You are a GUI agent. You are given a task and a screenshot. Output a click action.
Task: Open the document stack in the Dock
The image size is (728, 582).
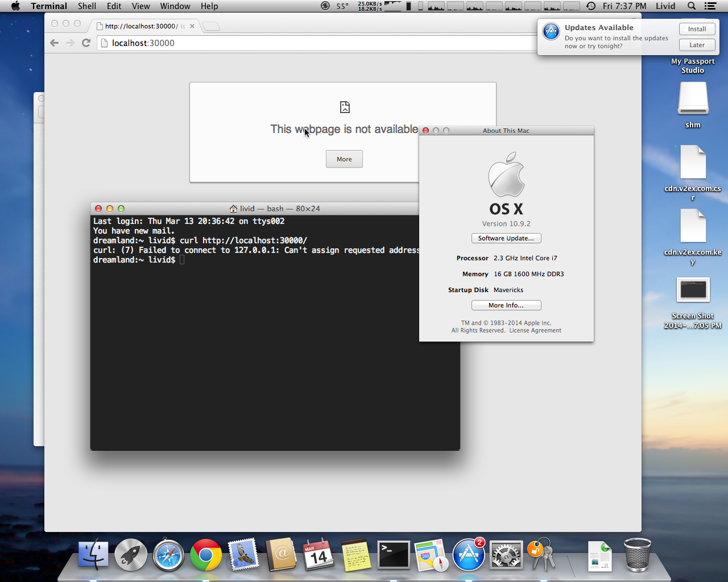[x=599, y=556]
